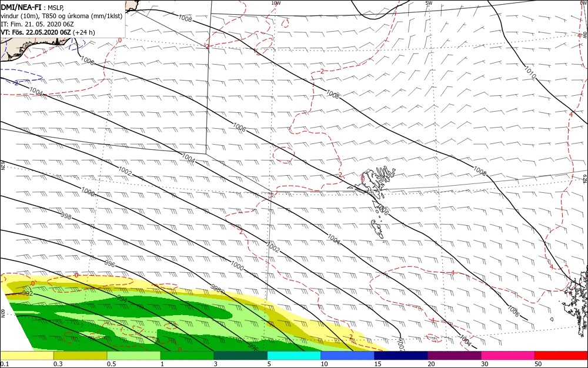The image size is (588, 368).
Task: Click the purple 20–30 legend swatch
Action: point(455,356)
